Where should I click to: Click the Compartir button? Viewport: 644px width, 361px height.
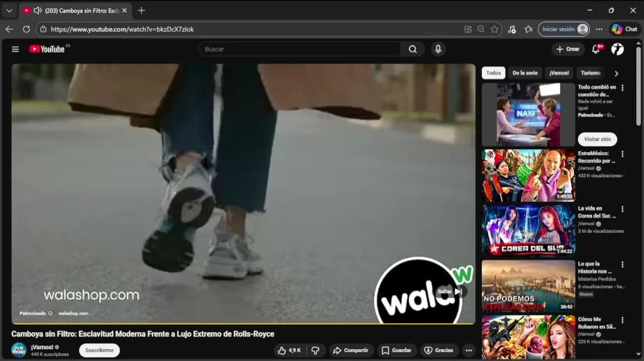(x=351, y=350)
